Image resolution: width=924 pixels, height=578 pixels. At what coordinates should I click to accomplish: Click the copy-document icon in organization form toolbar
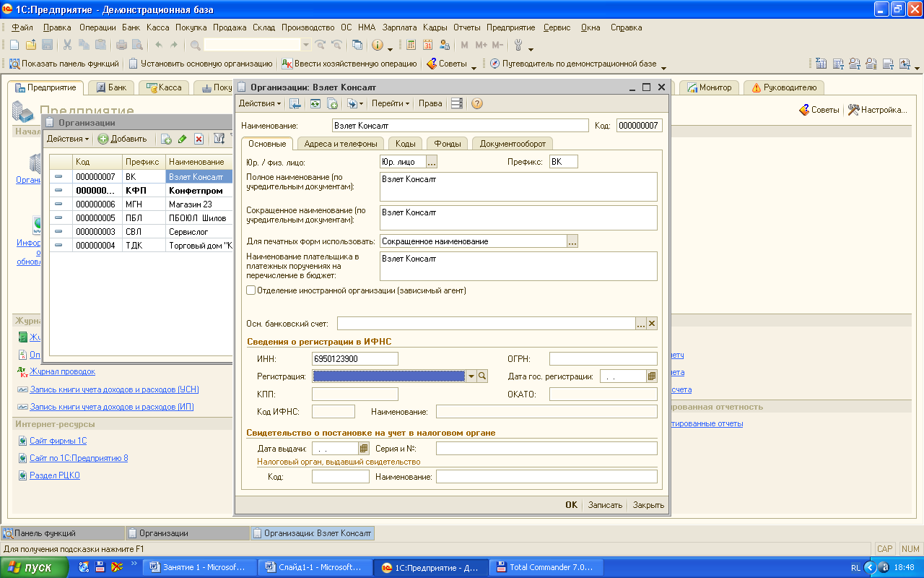coord(332,103)
